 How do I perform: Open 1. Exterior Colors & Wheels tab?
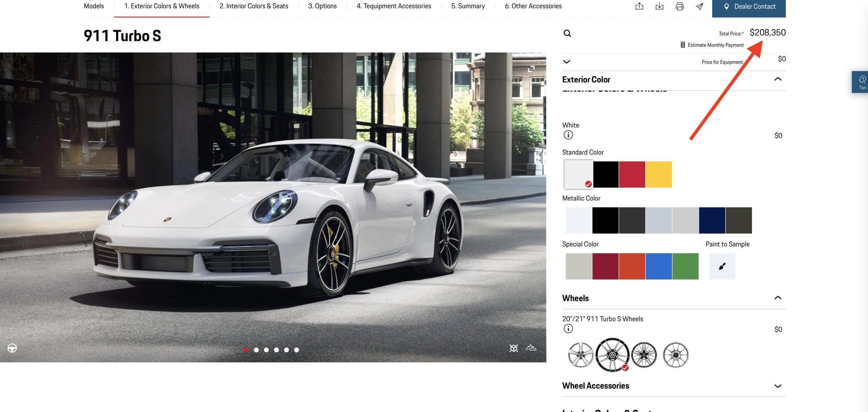pos(162,6)
